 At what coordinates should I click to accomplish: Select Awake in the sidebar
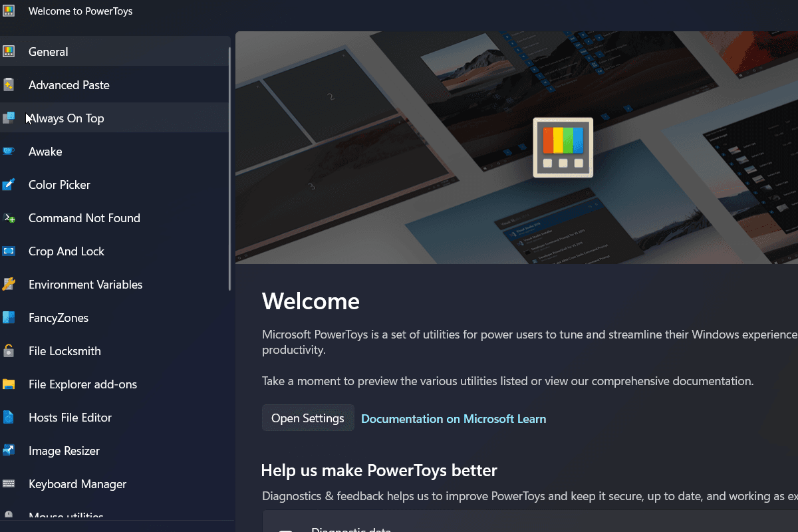click(x=114, y=151)
